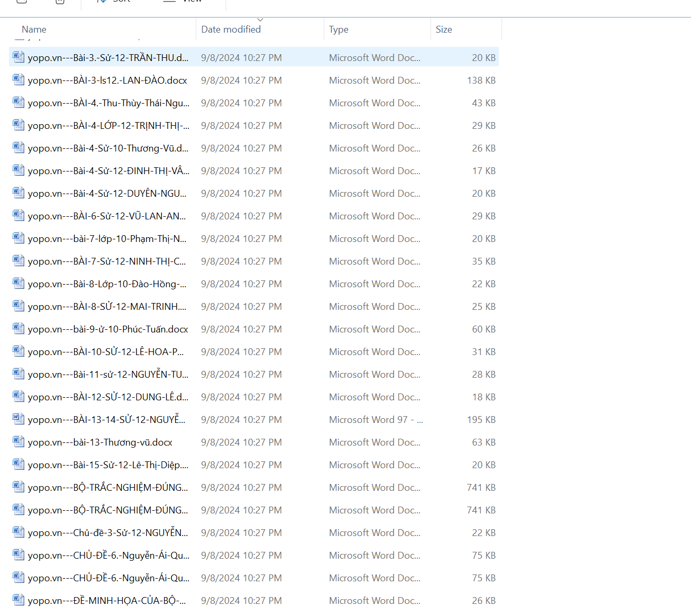Select Word icon of BÀI-10-SỬ-12-LÊ-HOA-P file

tap(18, 351)
